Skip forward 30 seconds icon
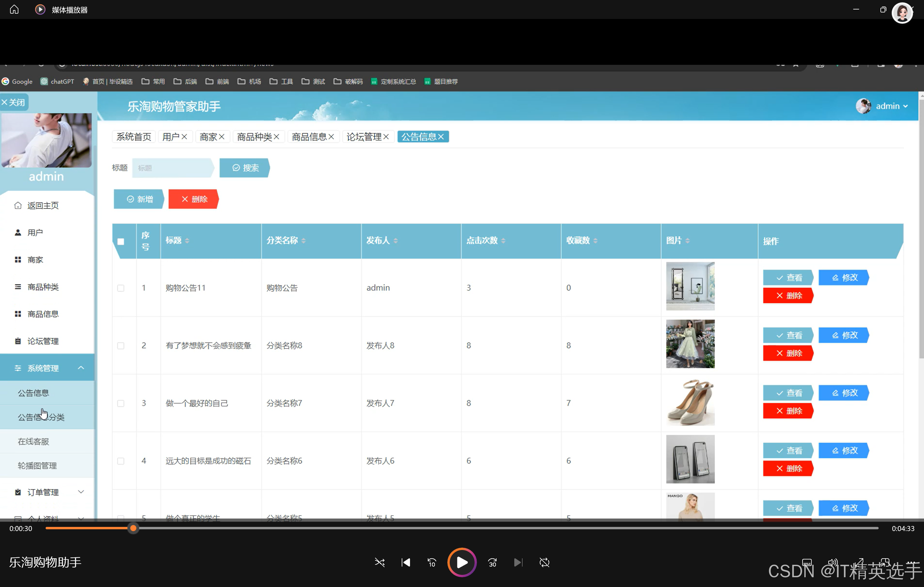The image size is (924, 587). [492, 562]
